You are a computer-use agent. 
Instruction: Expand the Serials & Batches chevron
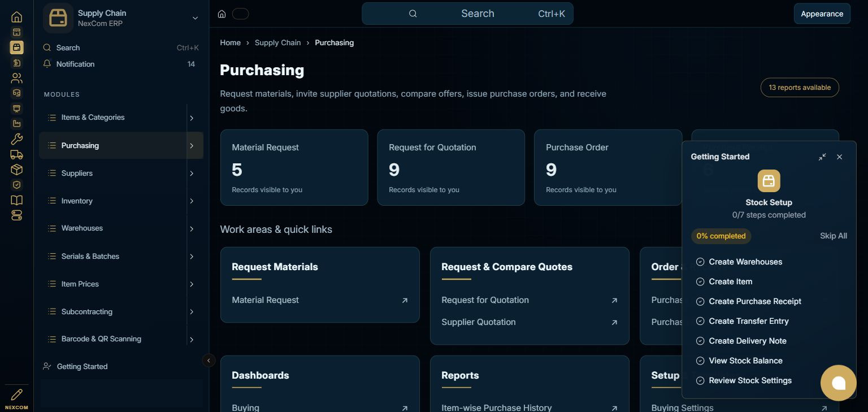[192, 257]
